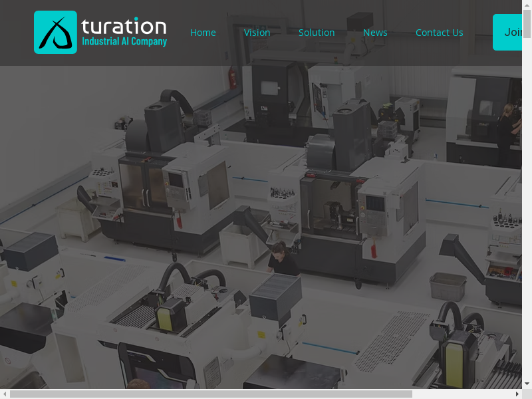Select Solution in the navigation bar
This screenshot has height=399, width=532.
pyautogui.click(x=316, y=33)
